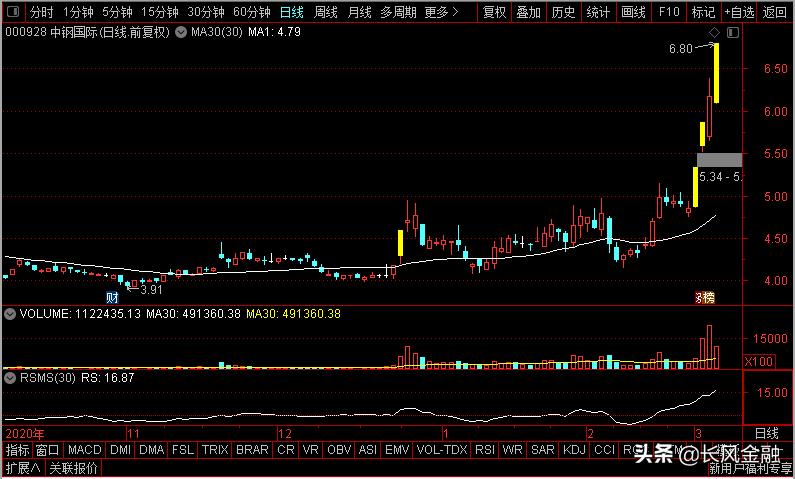Viewport: 795px width, 479px height.
Task: Apply the TRIX indicator
Action: click(215, 450)
